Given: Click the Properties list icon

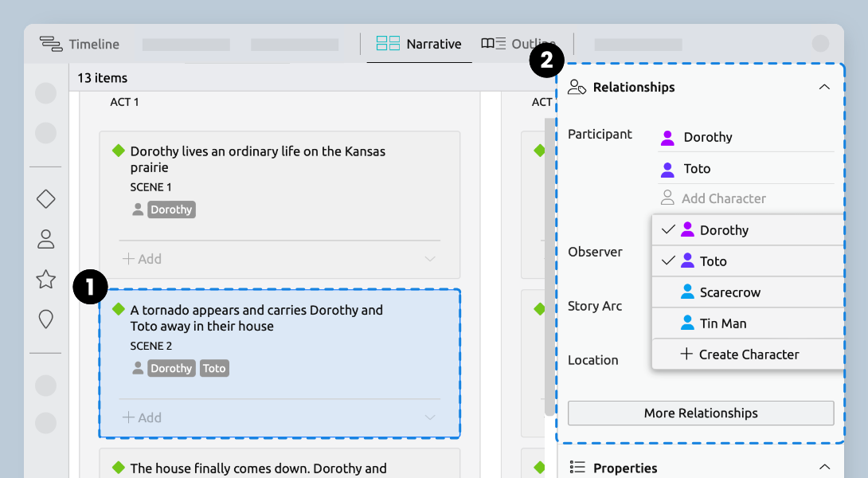Looking at the screenshot, I should tap(577, 467).
